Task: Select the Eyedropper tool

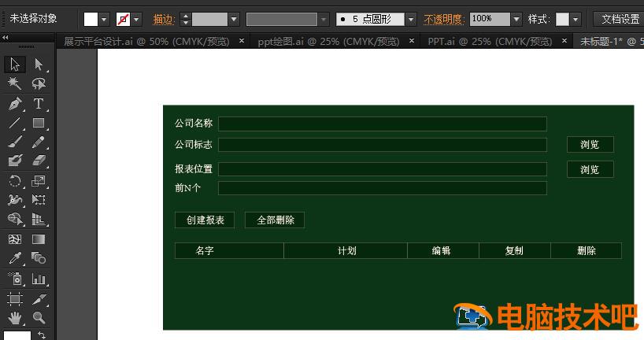Action: (14, 258)
